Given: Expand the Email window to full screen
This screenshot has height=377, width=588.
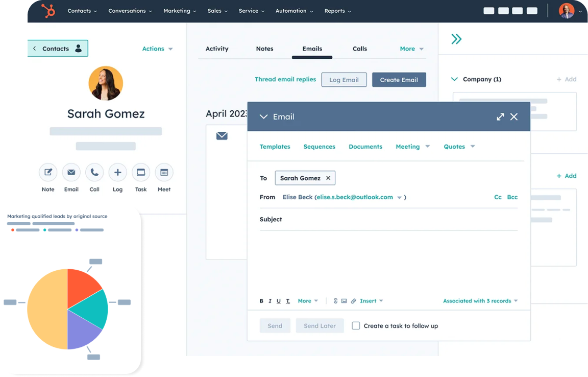Looking at the screenshot, I should 500,116.
